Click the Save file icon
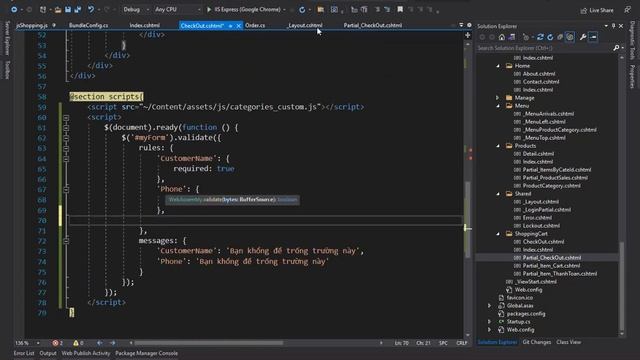The image size is (640, 360). pos(68,9)
